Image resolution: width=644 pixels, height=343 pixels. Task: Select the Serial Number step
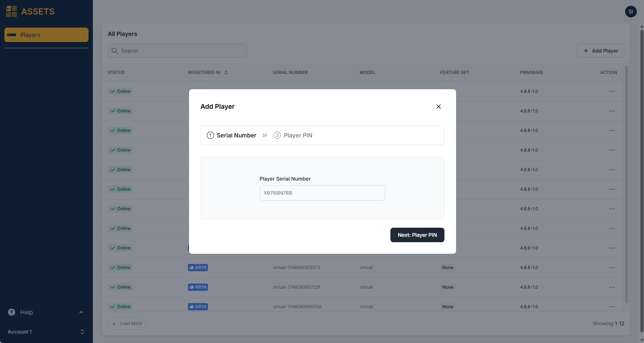[x=231, y=135]
